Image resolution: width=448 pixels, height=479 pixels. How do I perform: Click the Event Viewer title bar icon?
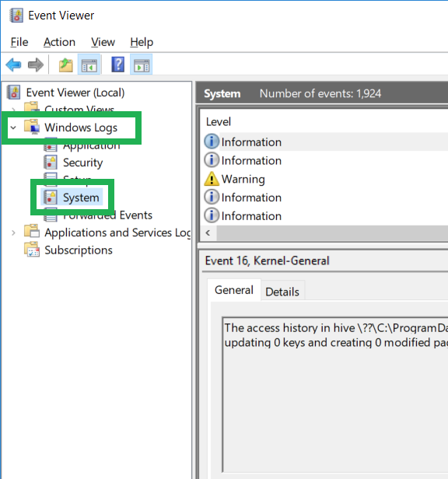(16, 16)
